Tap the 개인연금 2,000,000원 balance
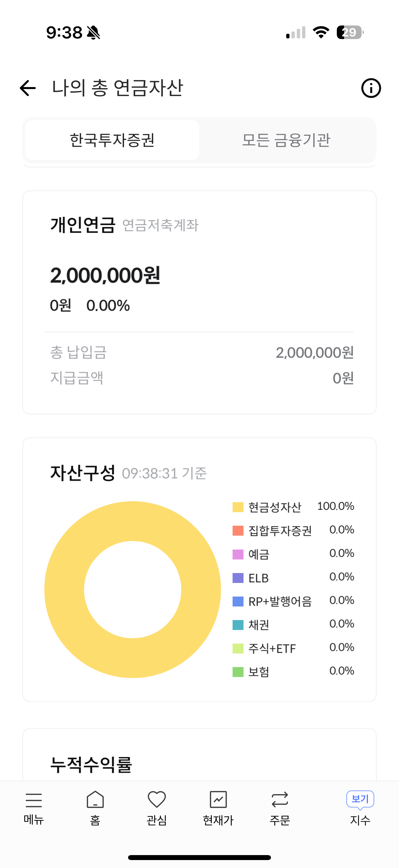 [x=105, y=276]
